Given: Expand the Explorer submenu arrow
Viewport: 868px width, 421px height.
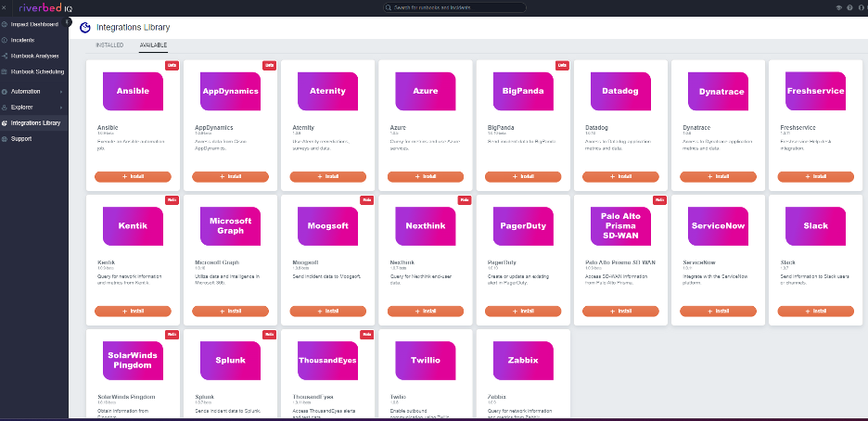Looking at the screenshot, I should [61, 108].
